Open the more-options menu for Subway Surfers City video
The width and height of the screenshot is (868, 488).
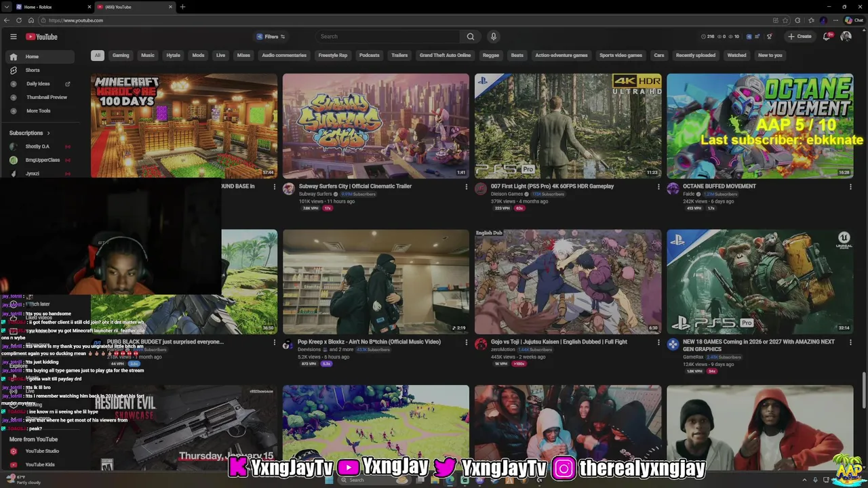click(466, 187)
